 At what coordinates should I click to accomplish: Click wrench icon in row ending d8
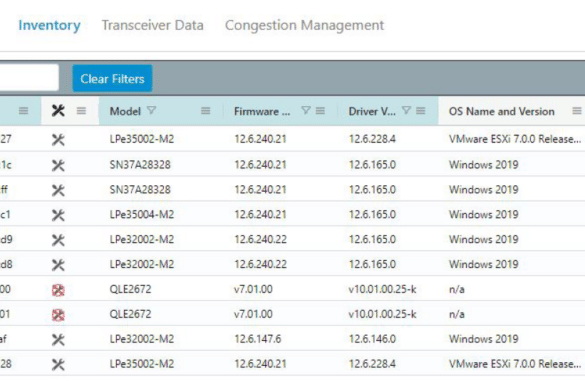click(x=58, y=265)
